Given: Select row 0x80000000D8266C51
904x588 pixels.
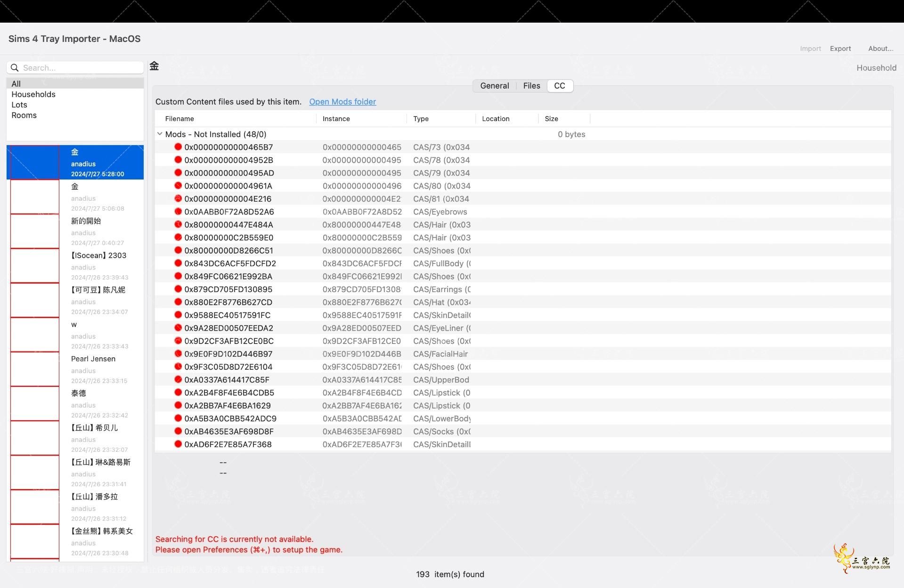Looking at the screenshot, I should (x=522, y=250).
